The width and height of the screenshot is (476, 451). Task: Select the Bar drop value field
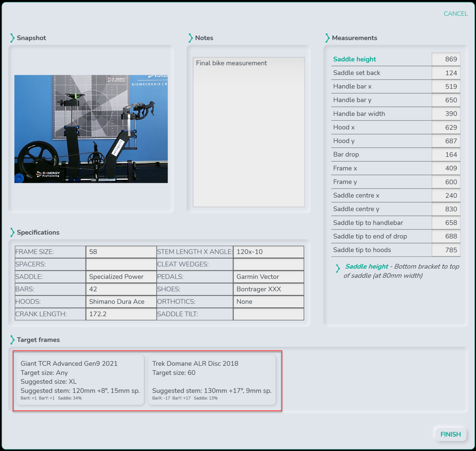click(x=446, y=155)
